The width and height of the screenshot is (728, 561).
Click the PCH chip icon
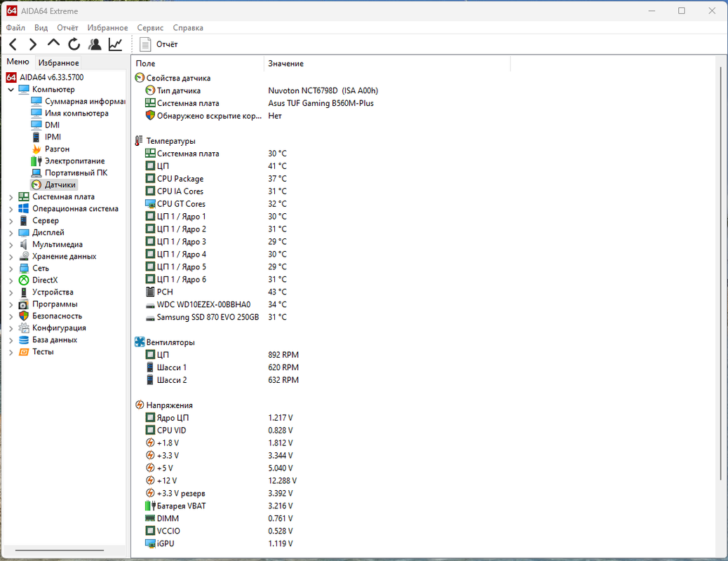(x=150, y=292)
